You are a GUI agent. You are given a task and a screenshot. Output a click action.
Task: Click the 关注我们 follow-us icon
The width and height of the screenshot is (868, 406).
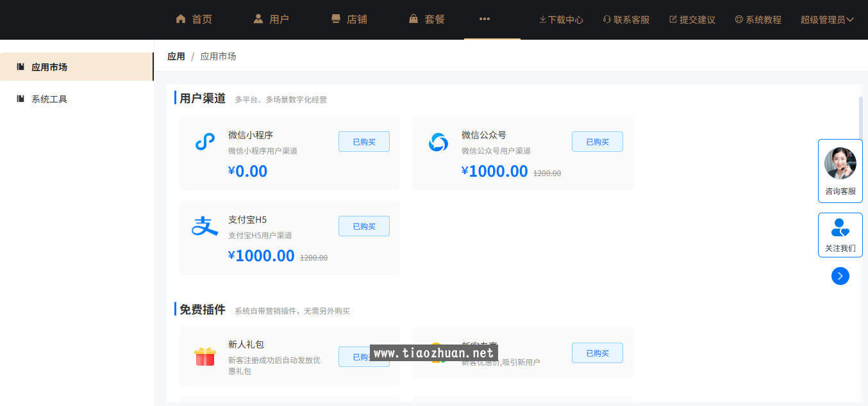(840, 228)
